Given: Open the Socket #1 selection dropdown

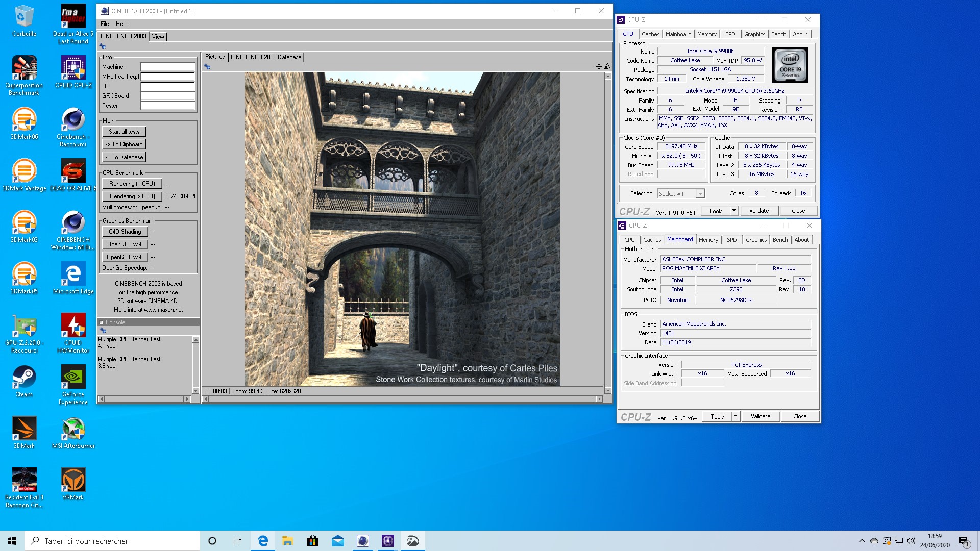Looking at the screenshot, I should pyautogui.click(x=681, y=193).
